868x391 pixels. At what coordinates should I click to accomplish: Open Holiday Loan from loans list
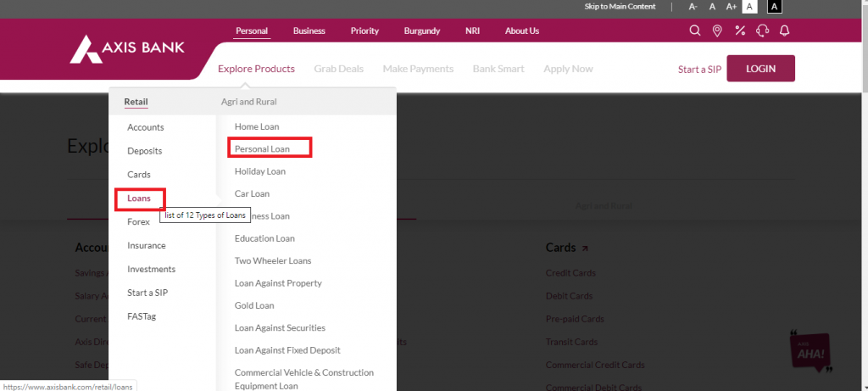(x=260, y=171)
